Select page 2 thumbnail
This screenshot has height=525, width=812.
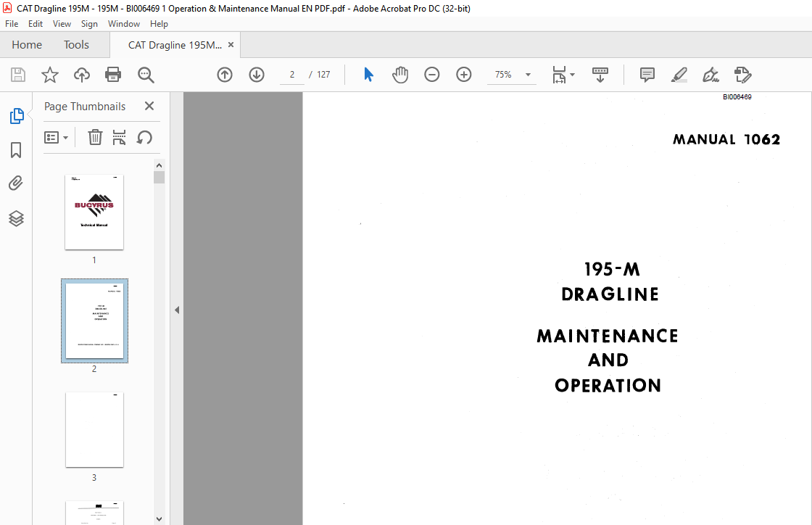pos(94,321)
